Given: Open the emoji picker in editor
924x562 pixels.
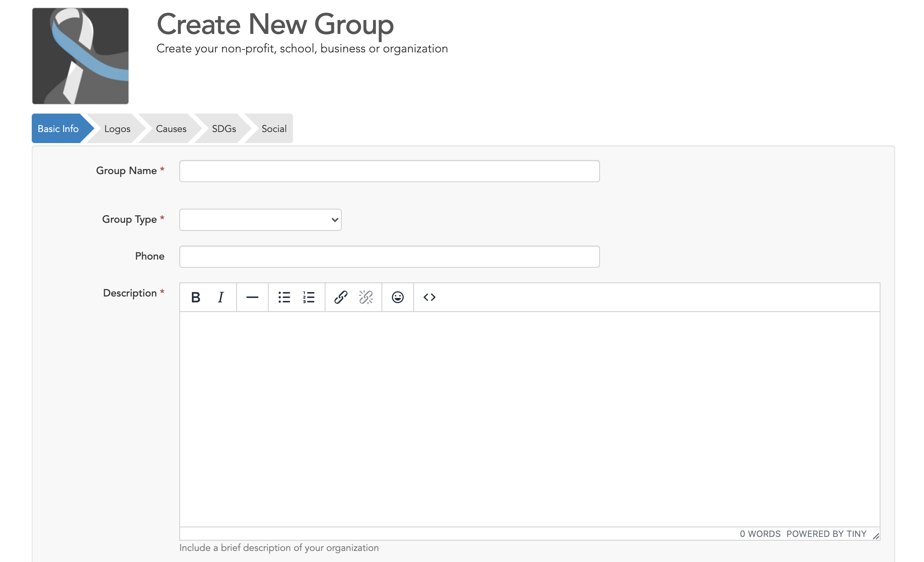Looking at the screenshot, I should point(397,297).
